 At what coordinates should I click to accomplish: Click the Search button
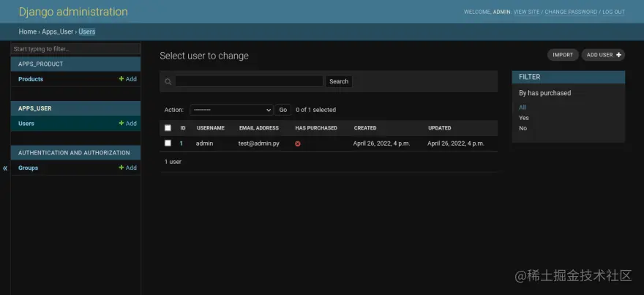tap(339, 81)
